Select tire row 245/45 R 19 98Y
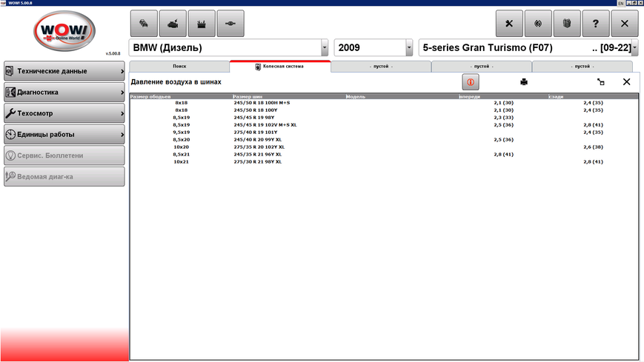 [384, 118]
